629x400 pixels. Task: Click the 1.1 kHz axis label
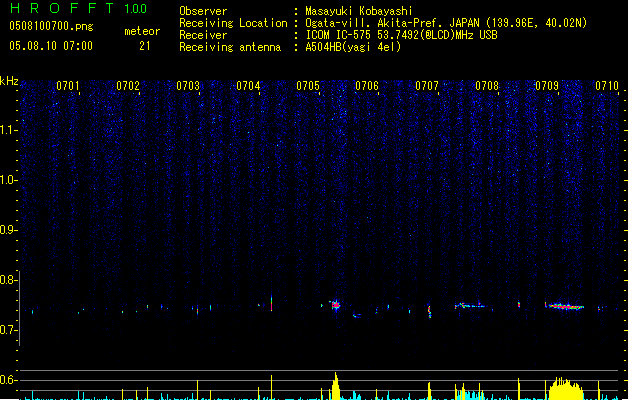coord(9,130)
